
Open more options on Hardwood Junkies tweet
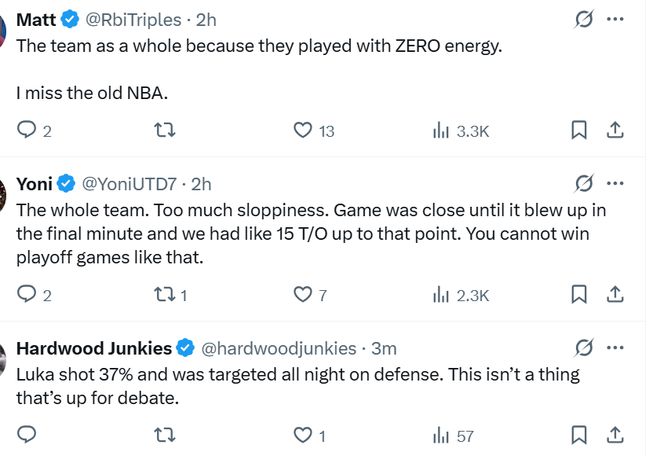[x=616, y=348]
